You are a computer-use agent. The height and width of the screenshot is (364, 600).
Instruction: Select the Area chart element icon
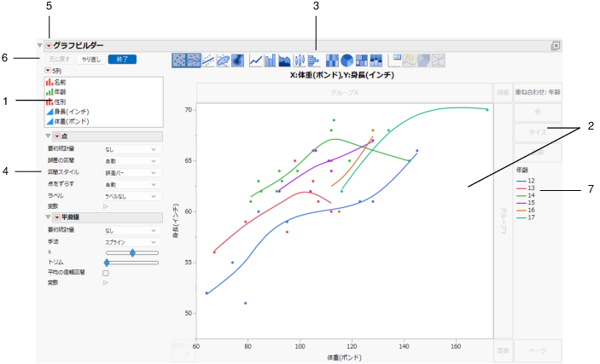[284, 61]
